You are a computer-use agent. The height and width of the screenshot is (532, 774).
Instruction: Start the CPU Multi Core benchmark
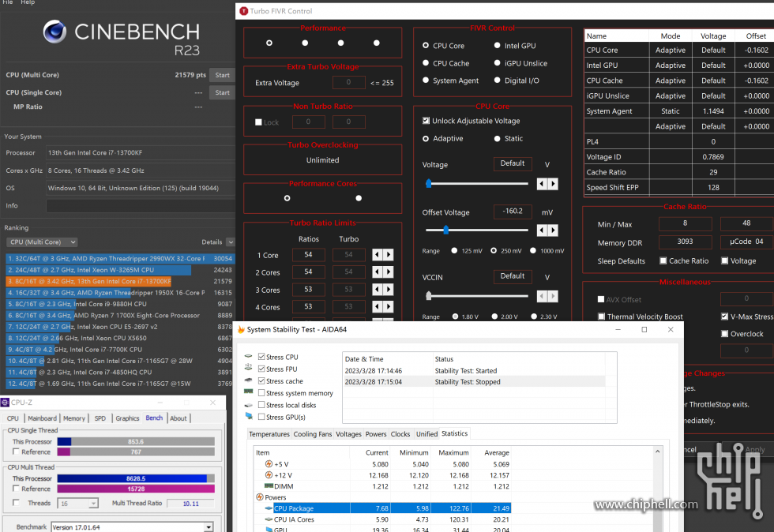[222, 75]
